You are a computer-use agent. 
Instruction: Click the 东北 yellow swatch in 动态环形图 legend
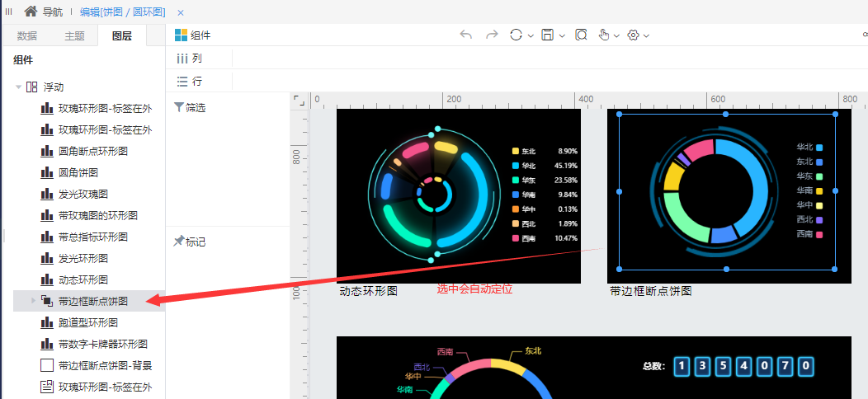coord(516,151)
